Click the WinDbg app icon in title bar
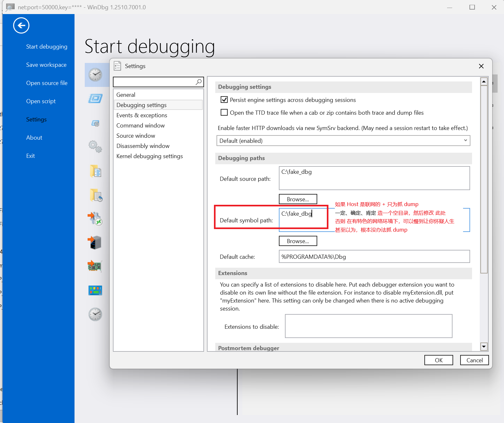 pyautogui.click(x=10, y=7)
